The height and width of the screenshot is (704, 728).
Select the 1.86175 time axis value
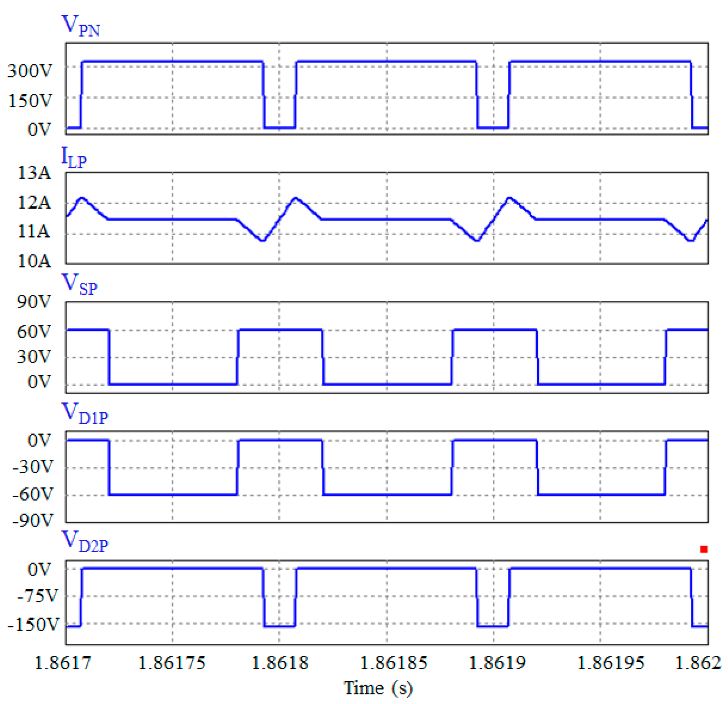(x=172, y=663)
